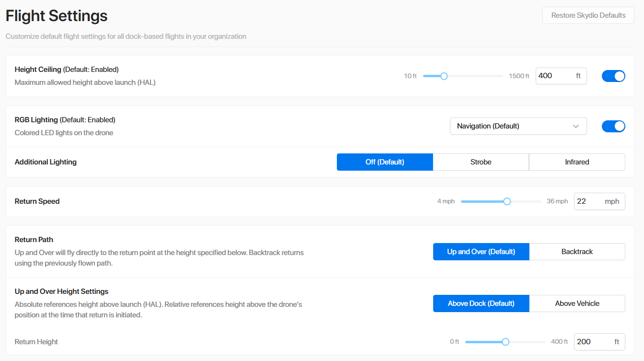Click the Return Height slider handle
The image size is (644, 361).
tap(506, 342)
